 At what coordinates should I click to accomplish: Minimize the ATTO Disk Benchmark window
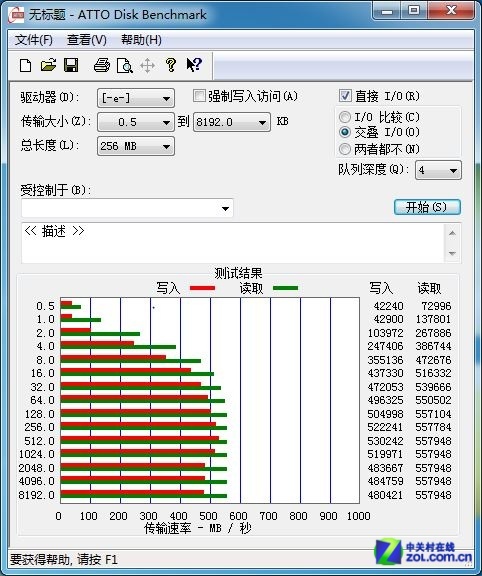386,11
